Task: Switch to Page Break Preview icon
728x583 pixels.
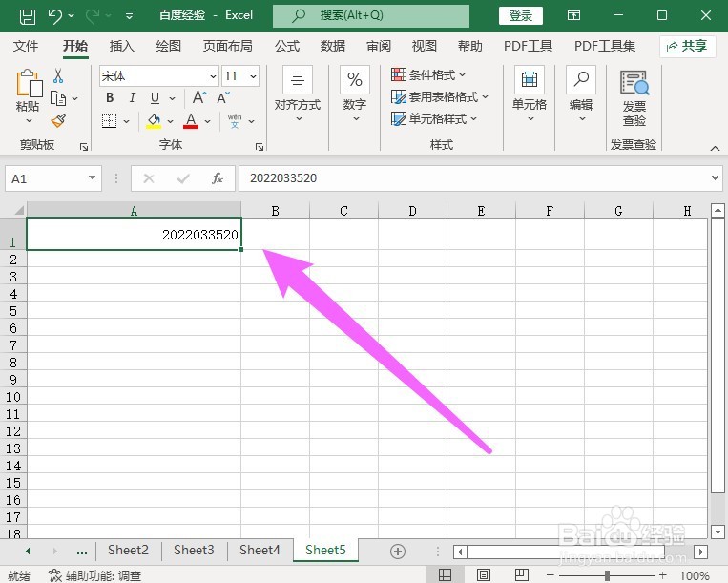Action: [x=522, y=575]
